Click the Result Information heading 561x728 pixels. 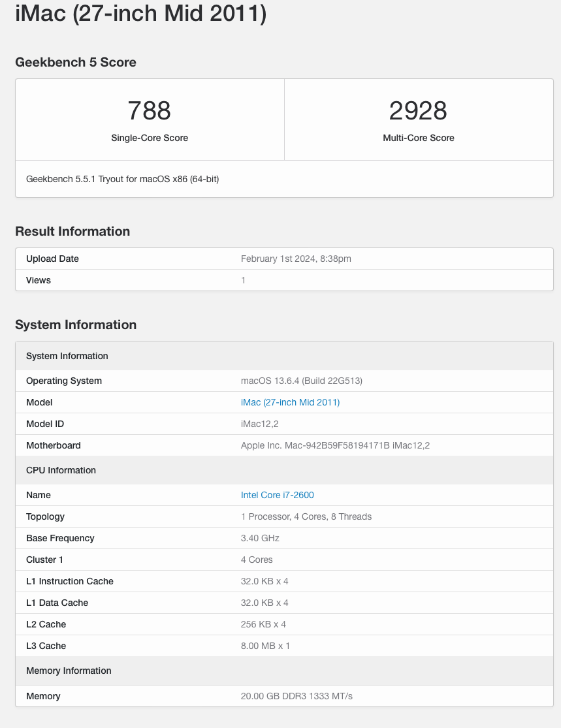click(x=72, y=231)
